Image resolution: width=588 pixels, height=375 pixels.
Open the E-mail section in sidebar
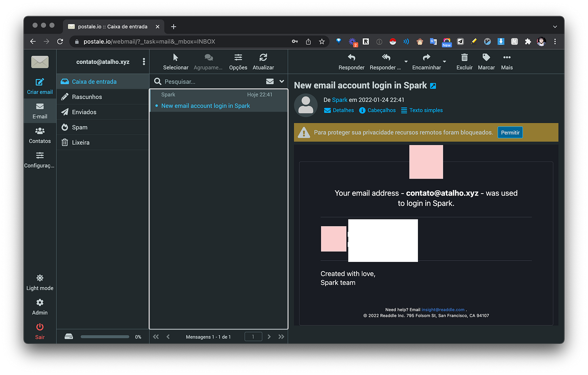[x=40, y=111]
